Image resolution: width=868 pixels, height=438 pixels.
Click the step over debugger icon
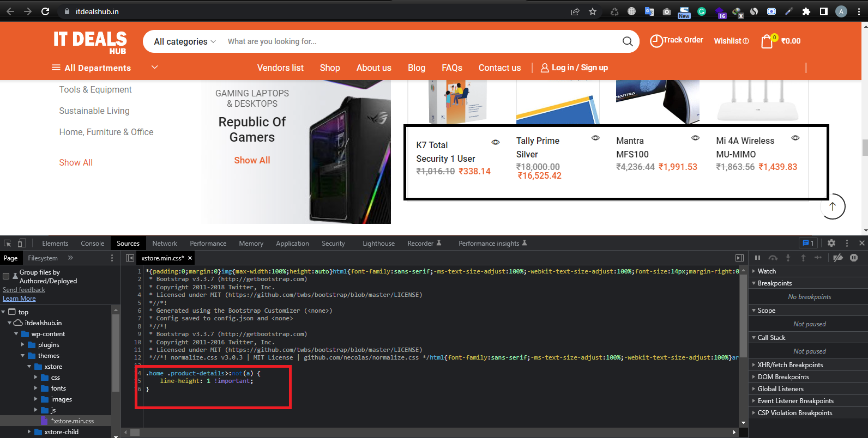point(773,258)
